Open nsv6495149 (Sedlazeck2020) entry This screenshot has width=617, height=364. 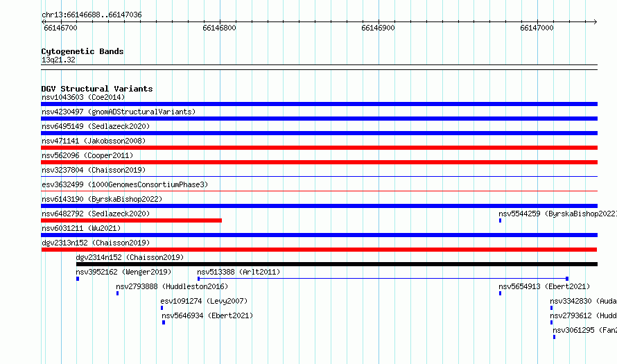pyautogui.click(x=96, y=126)
